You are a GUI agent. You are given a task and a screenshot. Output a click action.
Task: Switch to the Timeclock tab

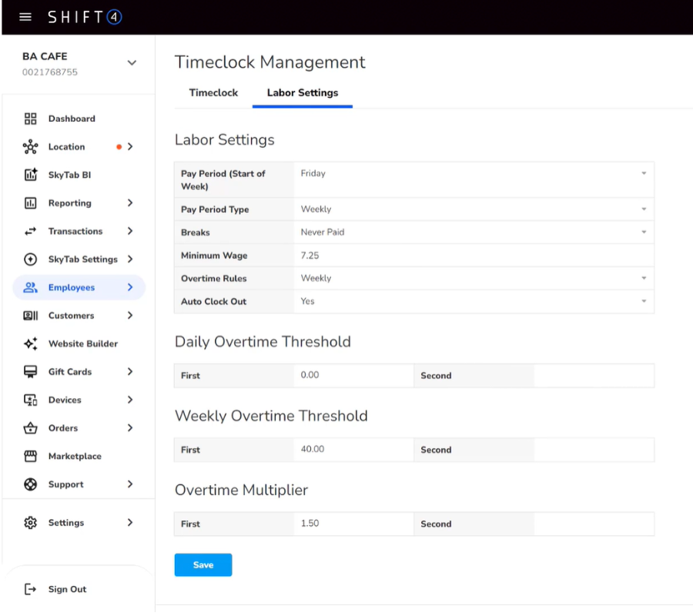pyautogui.click(x=213, y=92)
